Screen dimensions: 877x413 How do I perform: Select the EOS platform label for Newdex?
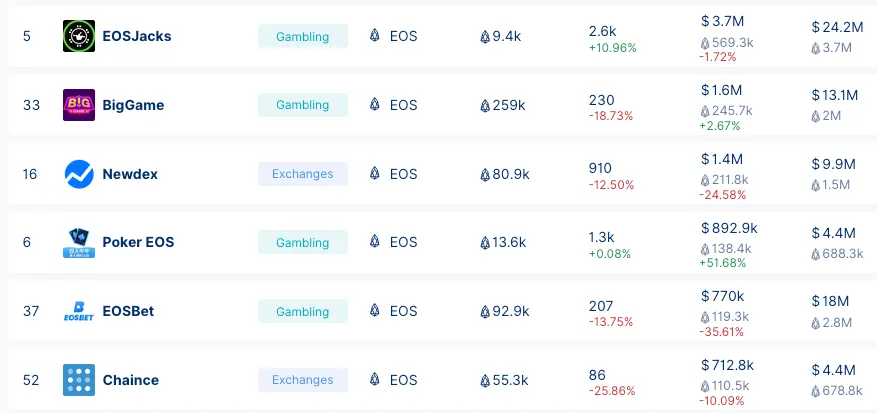(403, 174)
